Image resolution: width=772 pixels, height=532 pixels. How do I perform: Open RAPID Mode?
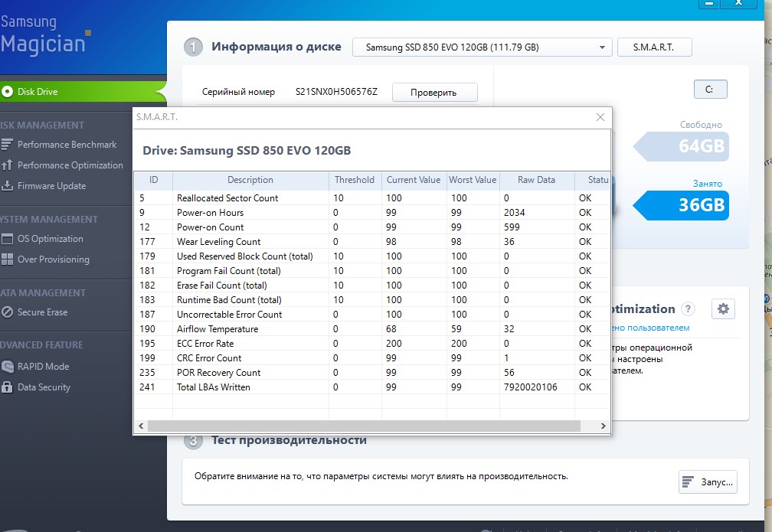pos(44,366)
